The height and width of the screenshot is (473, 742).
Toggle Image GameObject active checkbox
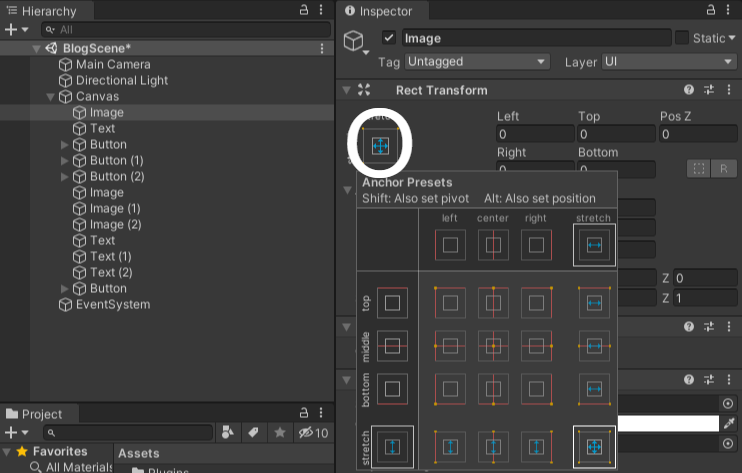(389, 38)
